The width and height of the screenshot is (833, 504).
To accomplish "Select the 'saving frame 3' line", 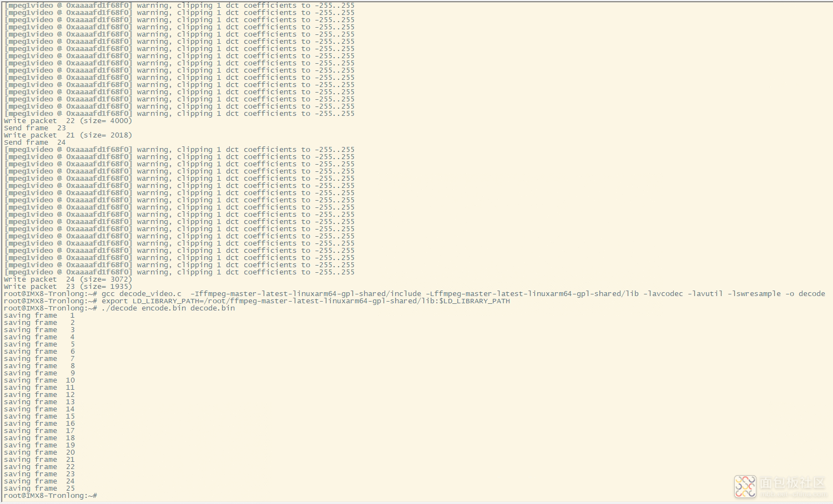I will (39, 330).
